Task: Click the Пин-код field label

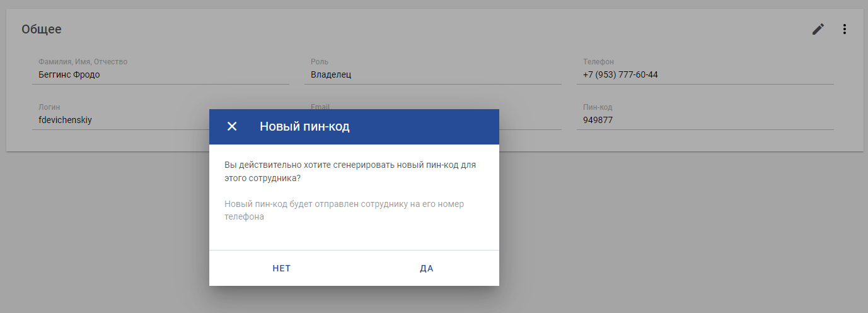Action: coord(598,107)
